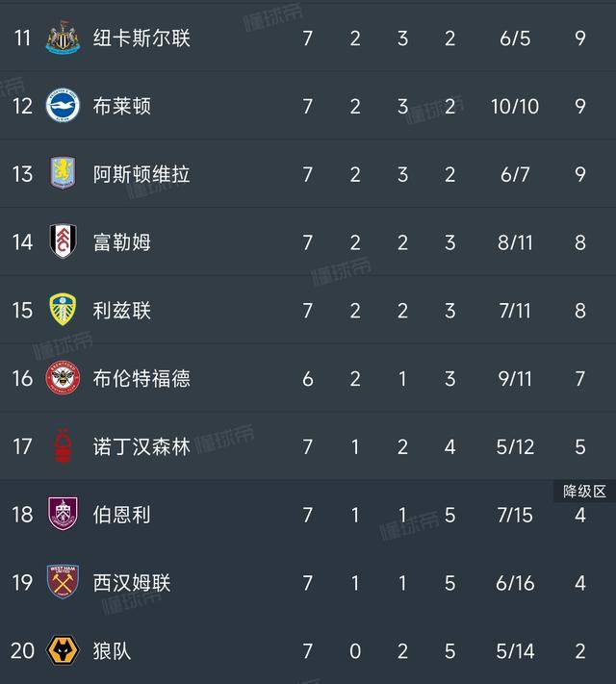Click the Newcastle United club crest
This screenshot has width=616, height=684.
pyautogui.click(x=64, y=38)
